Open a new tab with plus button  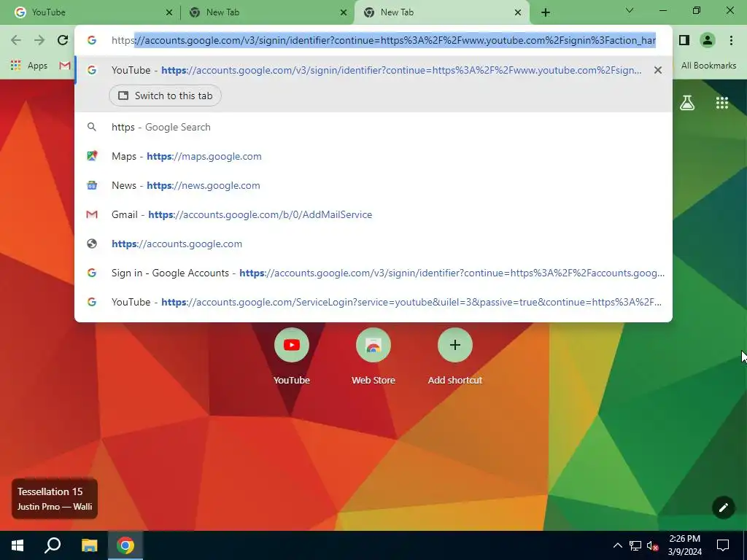coord(546,13)
